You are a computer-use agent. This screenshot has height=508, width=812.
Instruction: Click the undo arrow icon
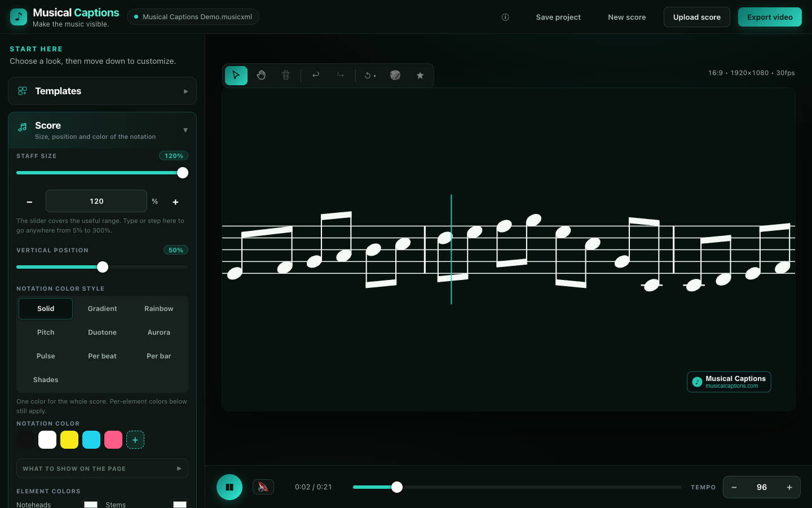(x=316, y=75)
